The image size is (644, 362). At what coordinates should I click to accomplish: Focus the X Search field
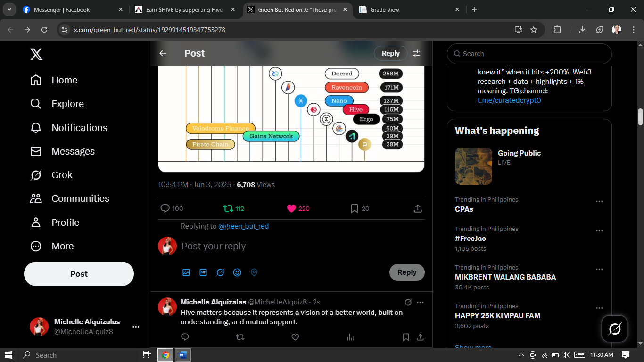(529, 54)
